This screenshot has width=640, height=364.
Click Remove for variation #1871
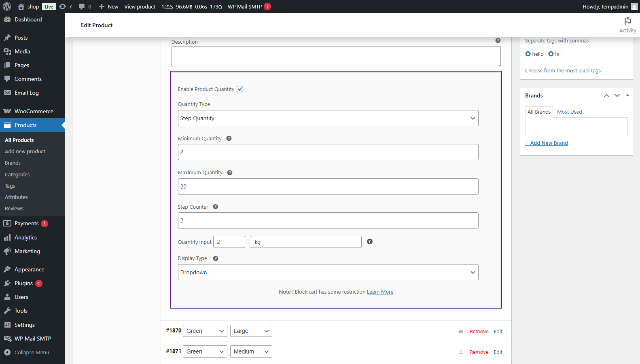(x=479, y=352)
